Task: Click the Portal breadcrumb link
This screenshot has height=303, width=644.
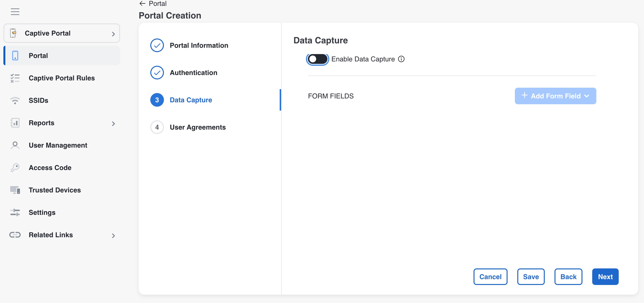Action: point(158,3)
